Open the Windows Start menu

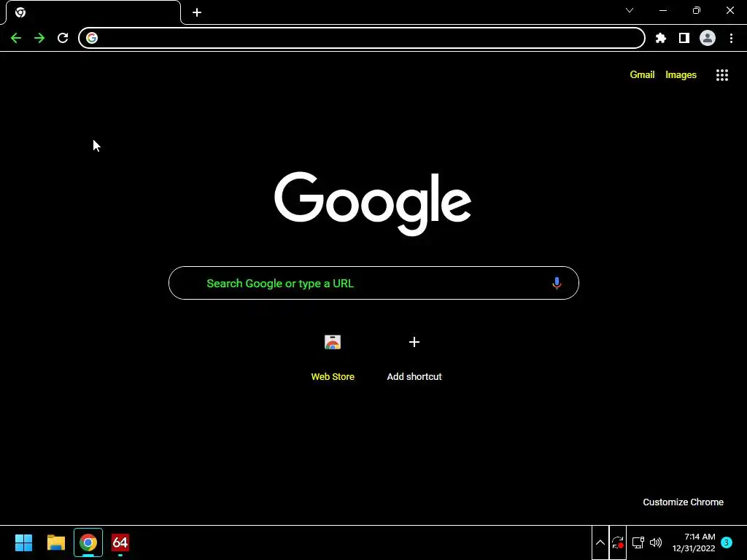point(24,542)
